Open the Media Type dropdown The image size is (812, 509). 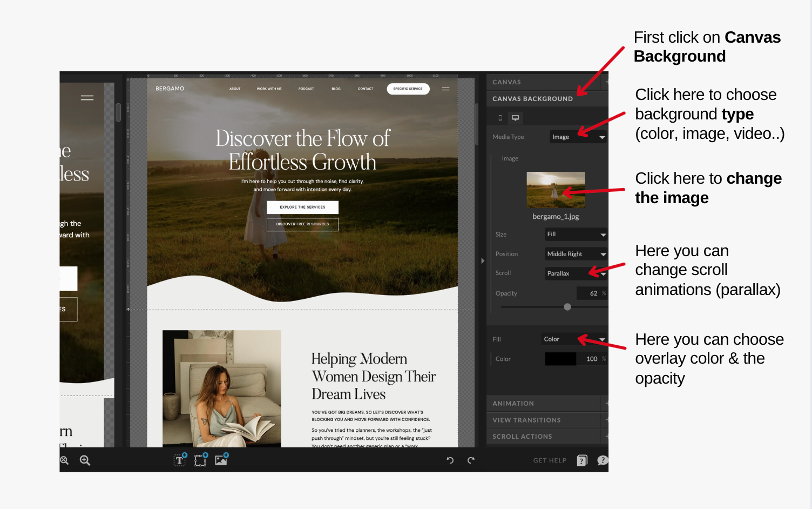[577, 137]
